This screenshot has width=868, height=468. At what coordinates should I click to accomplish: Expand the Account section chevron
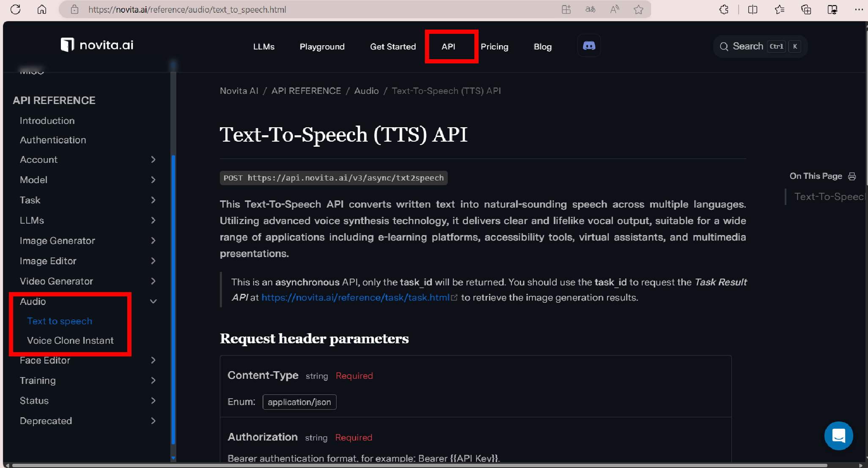[x=153, y=159]
